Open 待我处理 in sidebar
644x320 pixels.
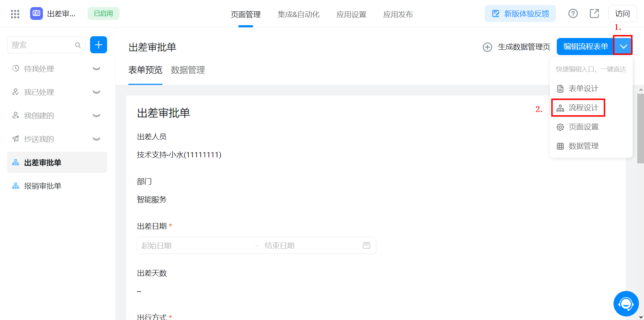[39, 69]
